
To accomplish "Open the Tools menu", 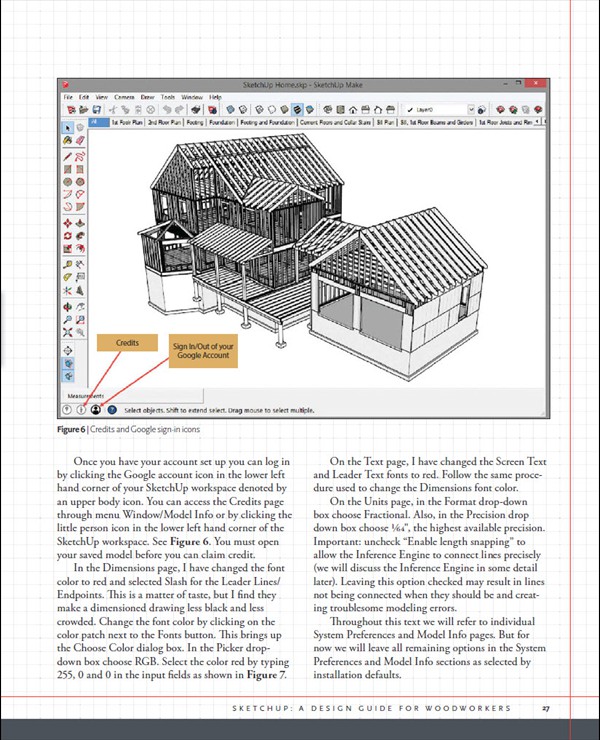I will click(x=168, y=97).
